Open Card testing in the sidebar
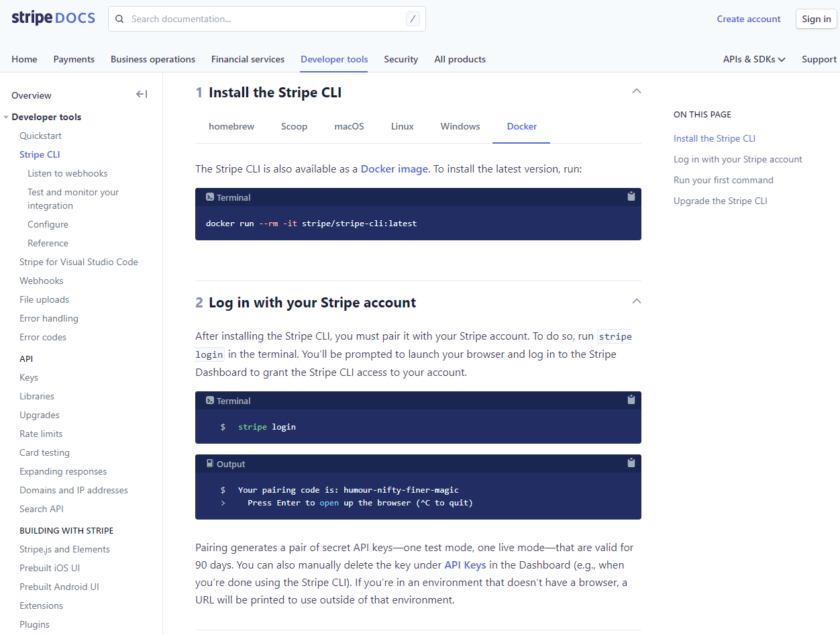 click(x=44, y=452)
